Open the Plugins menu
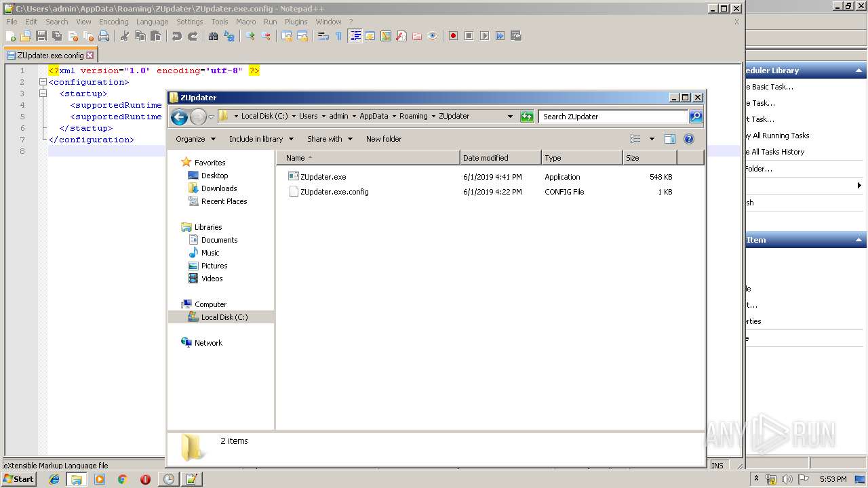The image size is (868, 488). pyautogui.click(x=296, y=22)
